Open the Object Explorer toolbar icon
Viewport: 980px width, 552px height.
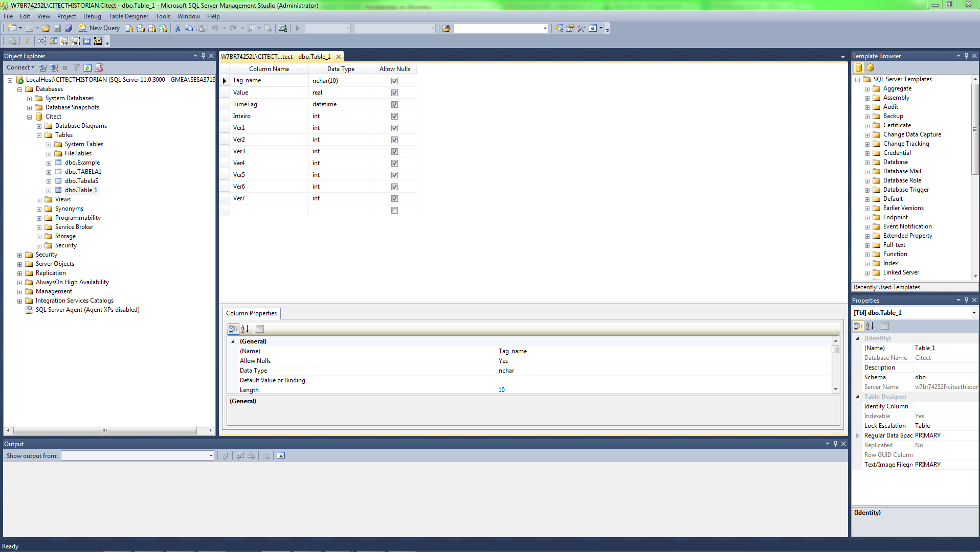tap(559, 29)
